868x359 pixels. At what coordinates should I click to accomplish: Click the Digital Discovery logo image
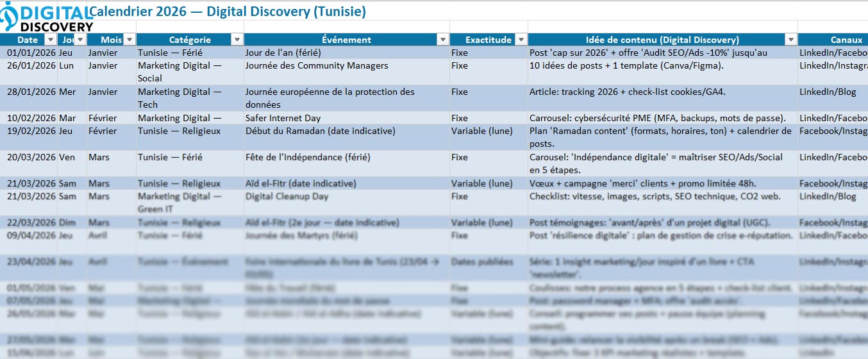(46, 17)
